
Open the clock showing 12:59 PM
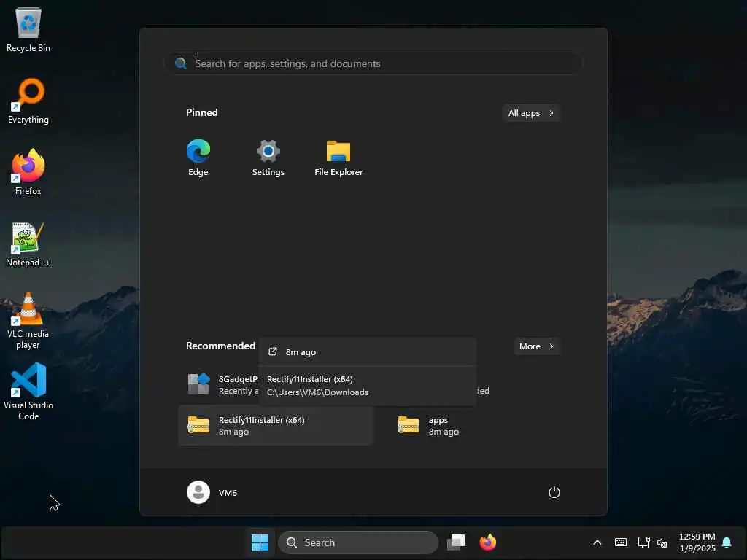point(697,542)
